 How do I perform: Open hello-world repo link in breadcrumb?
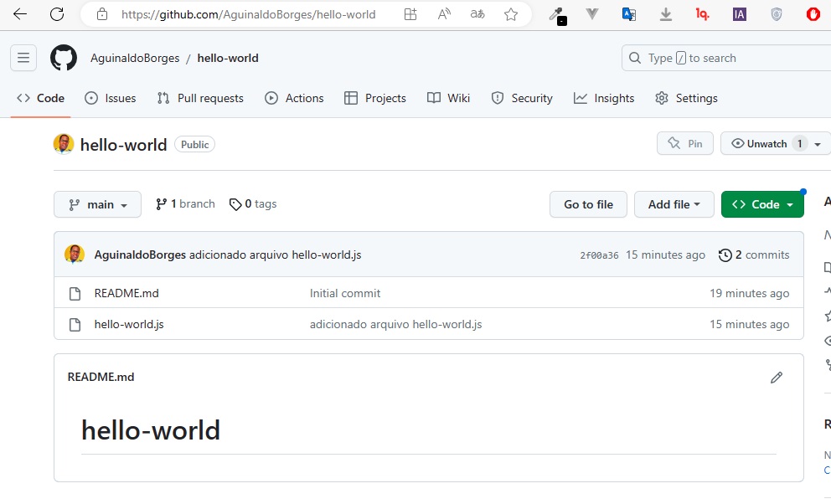[x=228, y=59]
